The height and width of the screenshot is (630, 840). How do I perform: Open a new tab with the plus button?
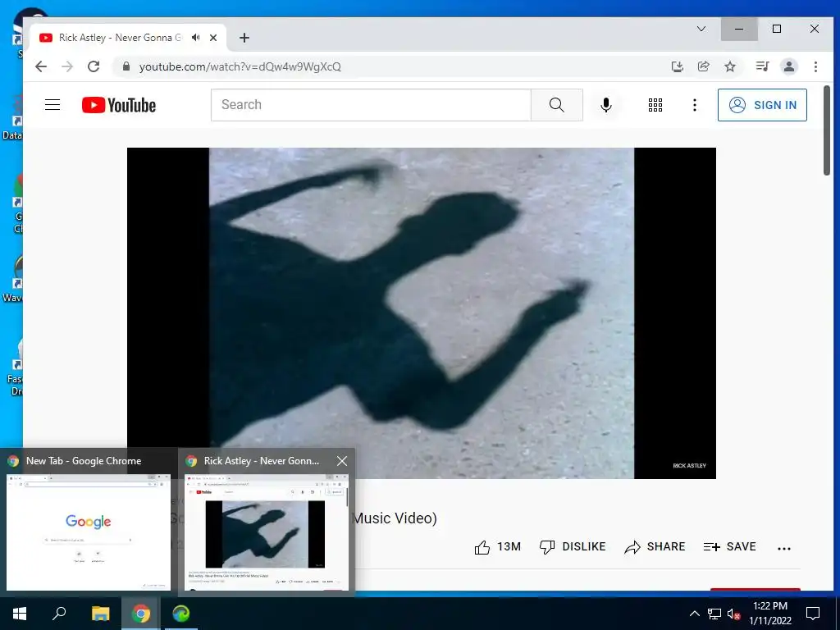244,38
